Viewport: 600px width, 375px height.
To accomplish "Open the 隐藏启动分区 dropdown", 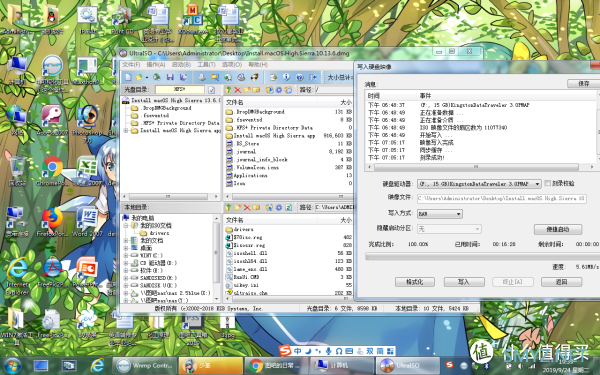I will click(449, 229).
